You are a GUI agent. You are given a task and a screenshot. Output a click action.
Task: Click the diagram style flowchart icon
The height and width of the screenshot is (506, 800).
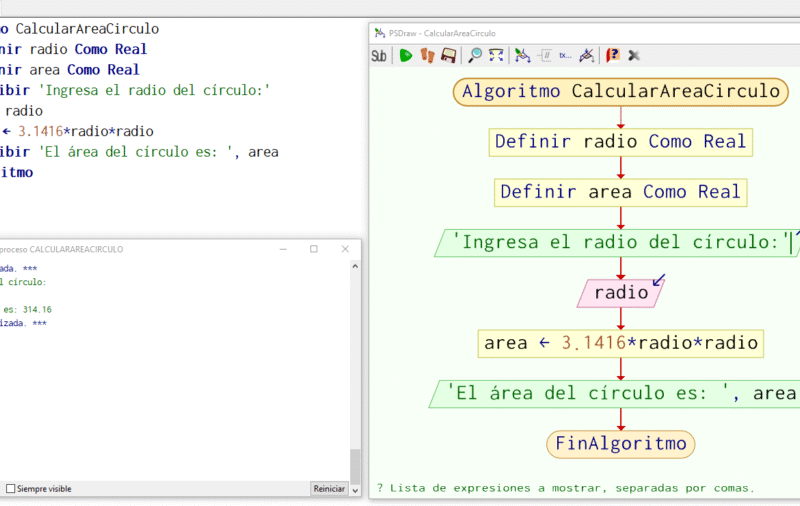(522, 56)
